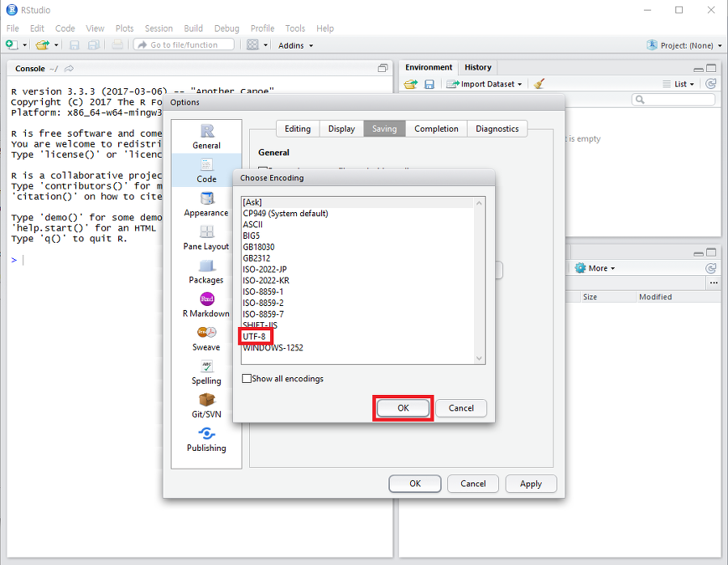Click the New File icon in toolbar
This screenshot has width=728, height=565.
coord(11,45)
